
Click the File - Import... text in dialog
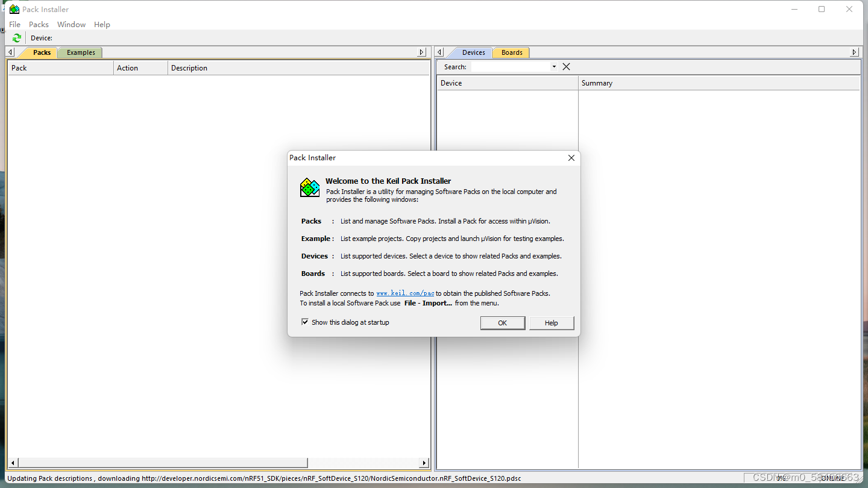(428, 303)
